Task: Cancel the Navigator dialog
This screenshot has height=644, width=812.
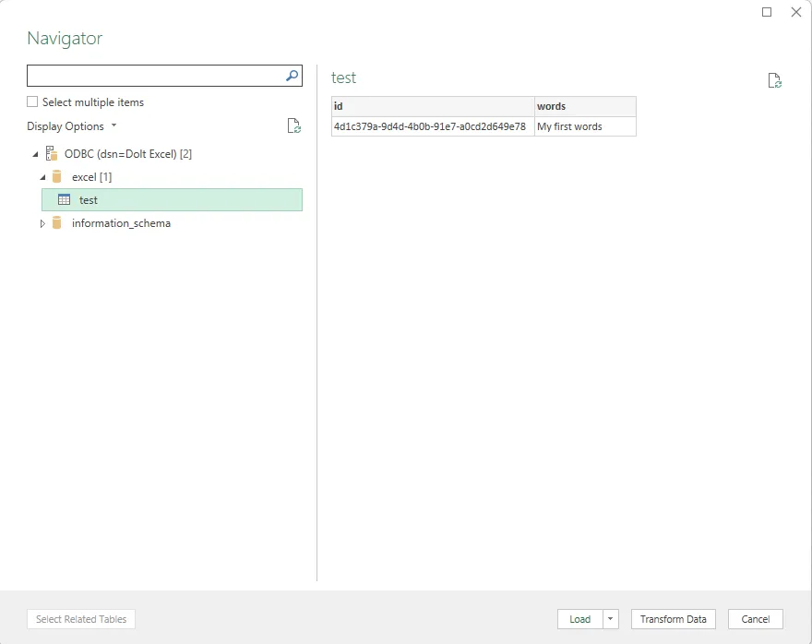Action: tap(755, 619)
